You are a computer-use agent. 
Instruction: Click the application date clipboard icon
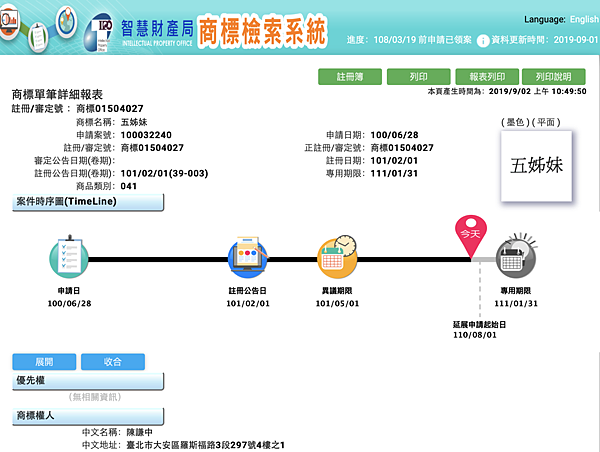[69, 258]
